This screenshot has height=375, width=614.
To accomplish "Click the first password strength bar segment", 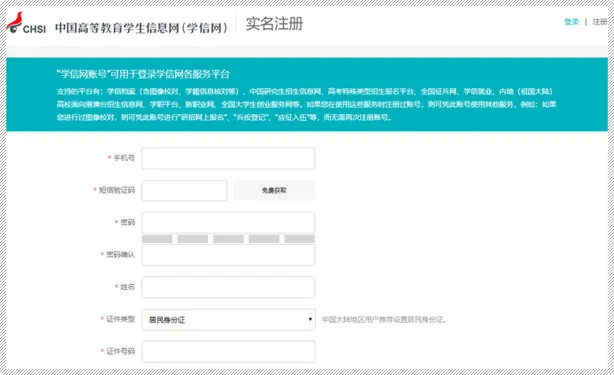I will coord(157,239).
